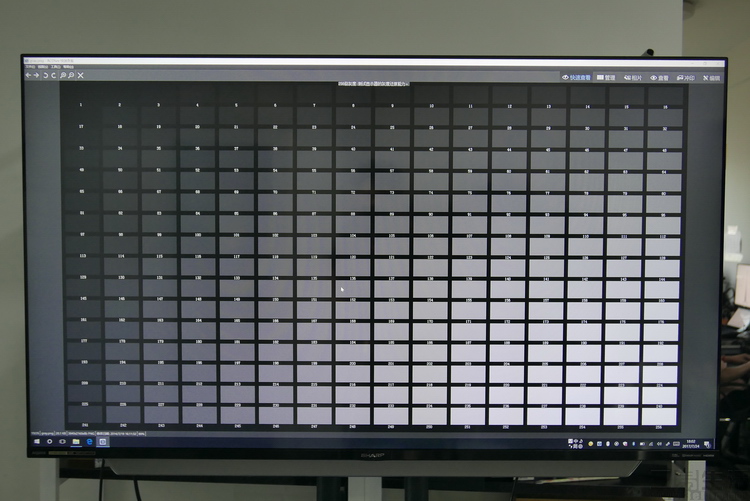Click the second magnifier zoom icon

(70, 75)
